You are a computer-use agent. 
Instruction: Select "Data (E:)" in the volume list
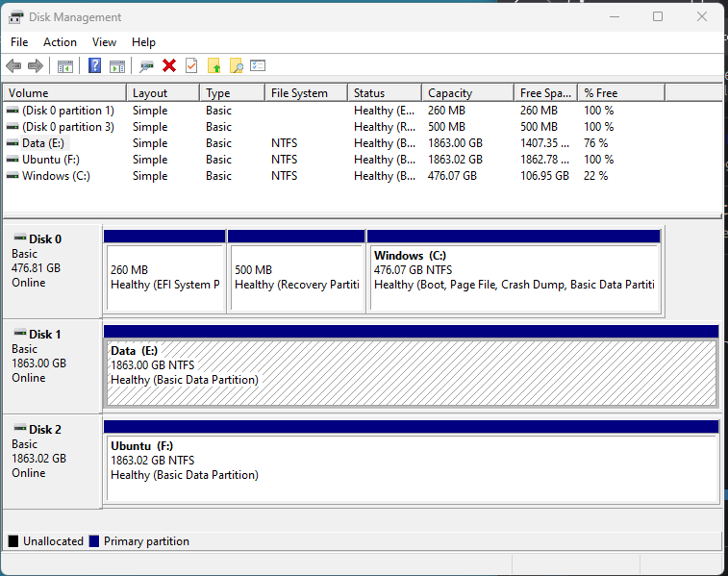pos(43,143)
